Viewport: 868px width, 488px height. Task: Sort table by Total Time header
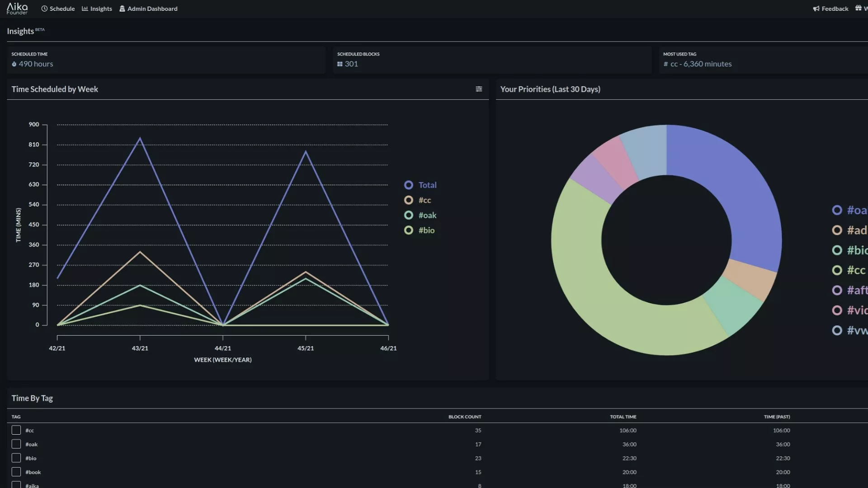point(623,417)
